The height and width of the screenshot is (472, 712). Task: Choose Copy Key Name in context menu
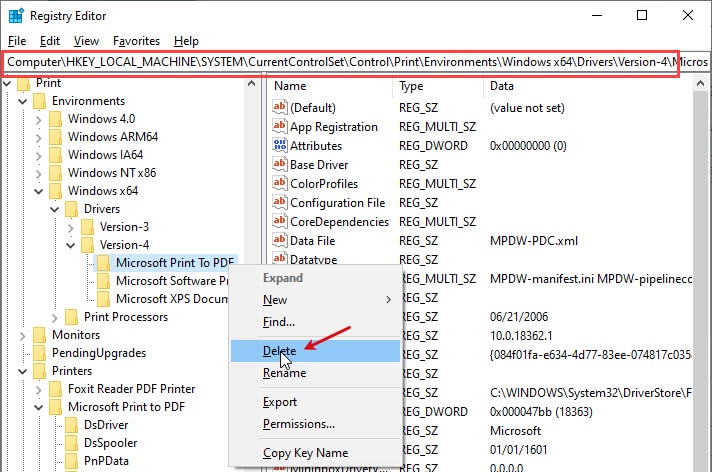(x=315, y=453)
